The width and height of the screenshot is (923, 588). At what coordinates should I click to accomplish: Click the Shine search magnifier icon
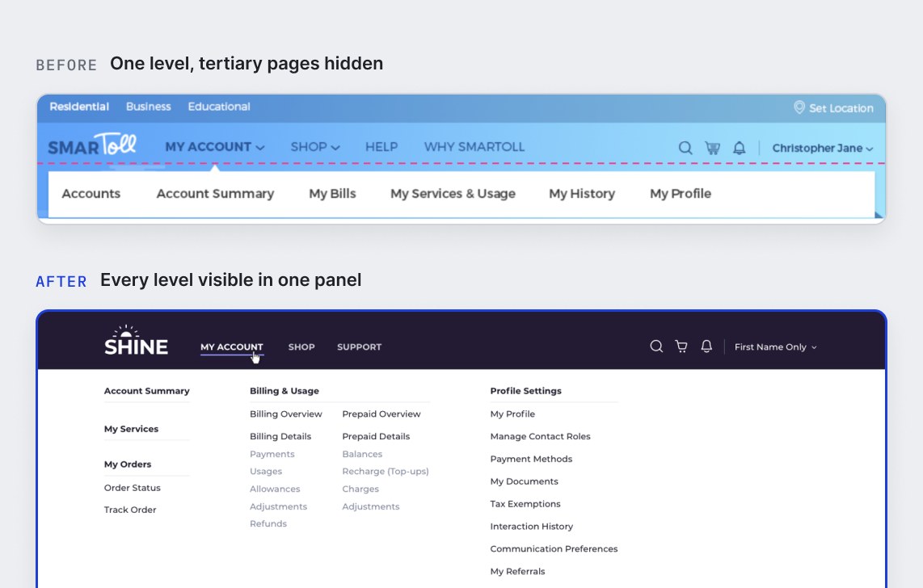(656, 346)
